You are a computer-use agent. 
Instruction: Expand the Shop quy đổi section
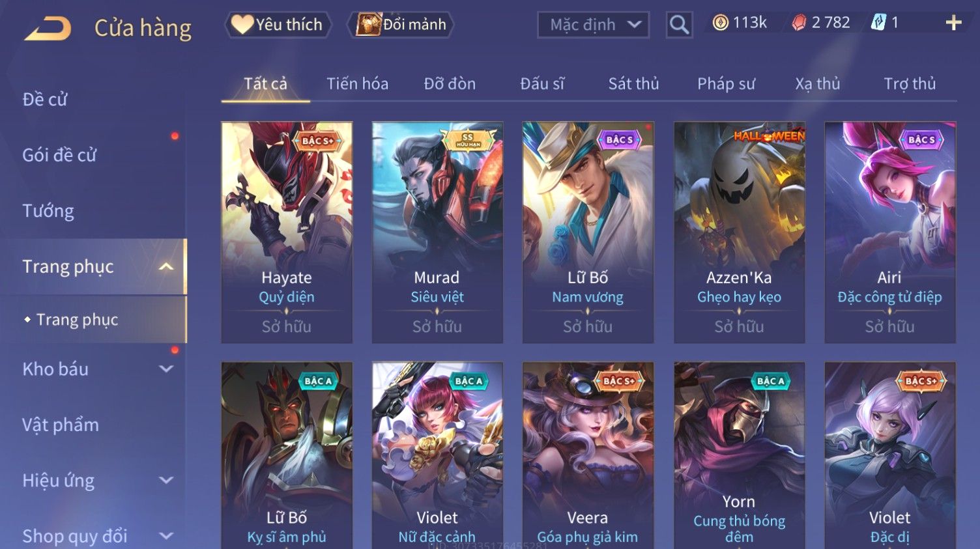tap(166, 535)
